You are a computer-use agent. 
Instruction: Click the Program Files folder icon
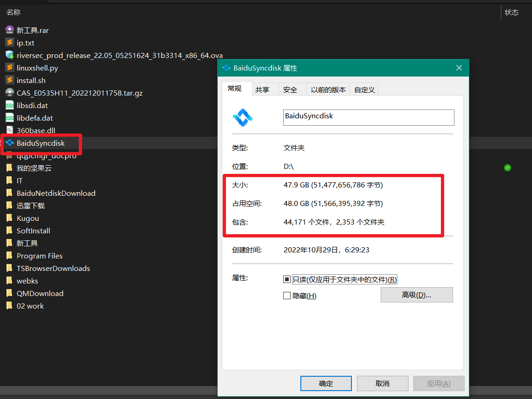9,256
